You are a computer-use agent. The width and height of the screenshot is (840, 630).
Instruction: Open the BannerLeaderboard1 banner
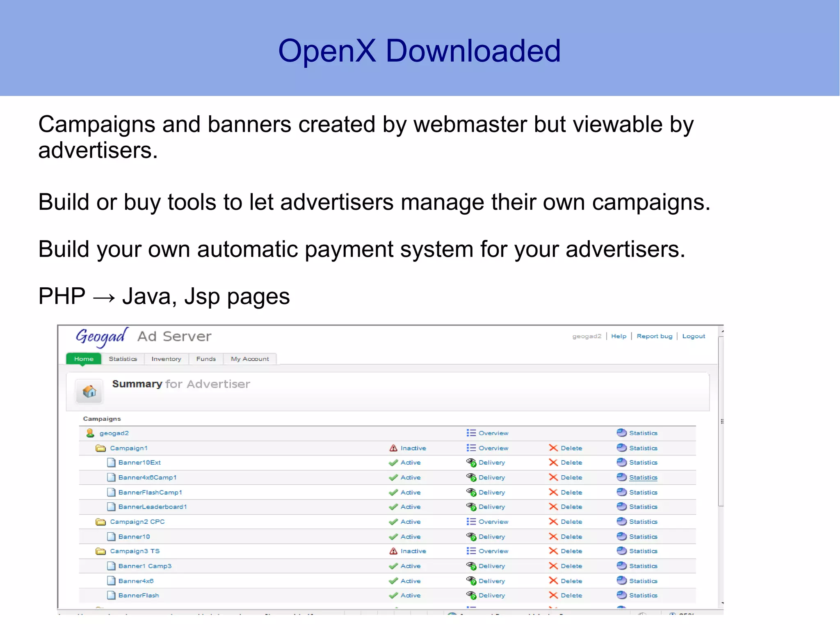[153, 507]
